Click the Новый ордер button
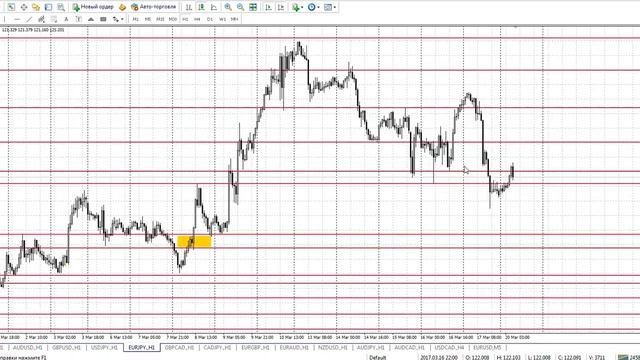Screen dimensions: 640x360 (93, 7)
